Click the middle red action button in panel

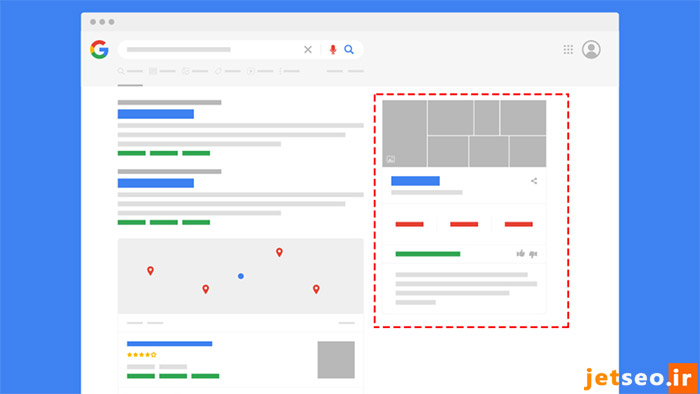coord(464,224)
